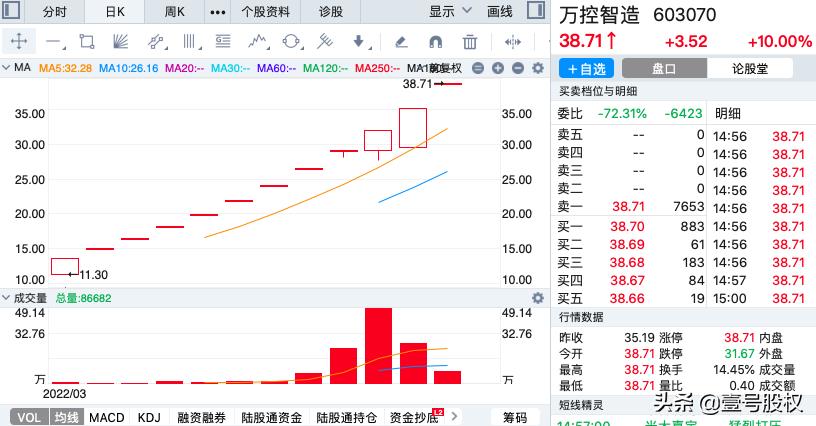Select the horizontal line drawing tool

tap(54, 42)
